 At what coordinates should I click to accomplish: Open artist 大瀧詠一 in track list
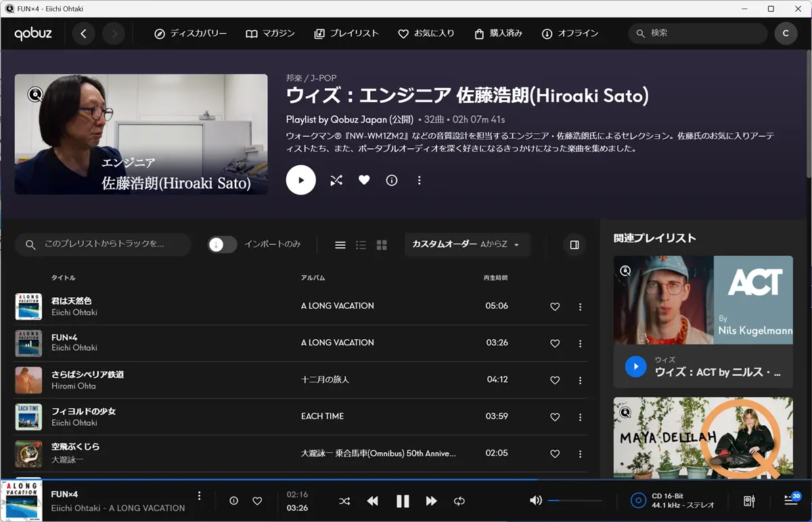67,460
